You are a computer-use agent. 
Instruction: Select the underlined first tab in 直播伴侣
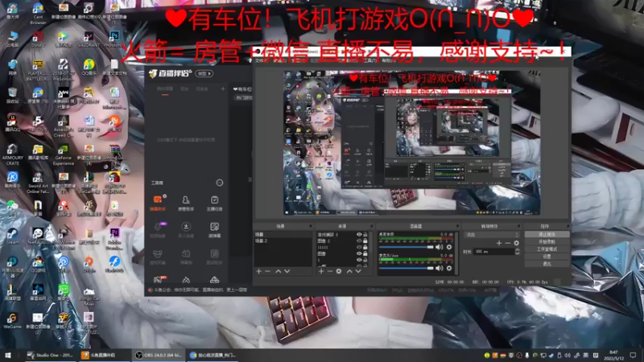coord(165,89)
